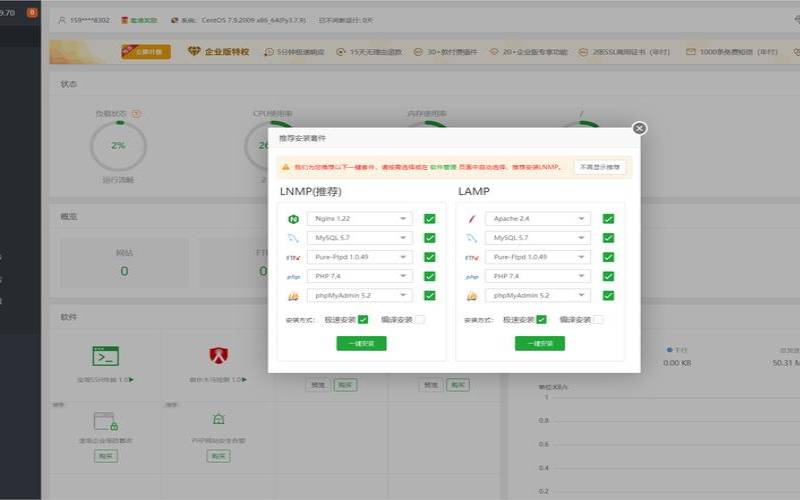This screenshot has height=500, width=800.
Task: Uncheck the Nginx 1.22 checkbox in LNMP
Action: click(430, 219)
